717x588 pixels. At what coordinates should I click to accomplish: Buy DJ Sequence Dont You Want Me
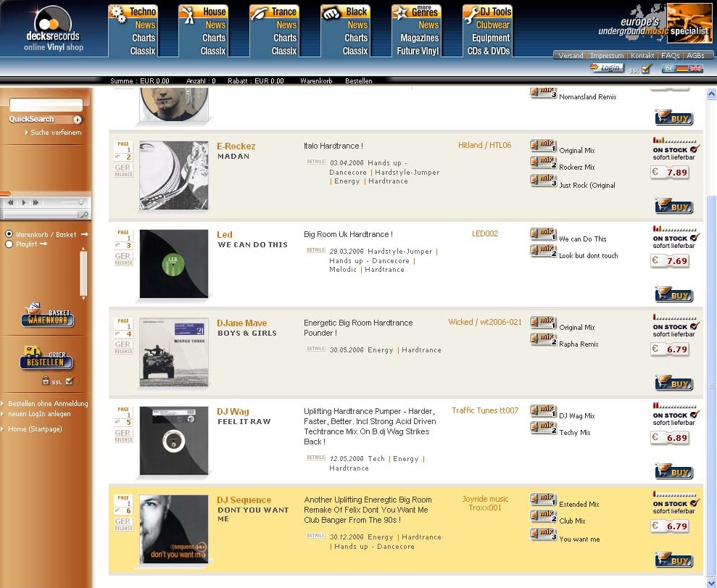coord(674,560)
